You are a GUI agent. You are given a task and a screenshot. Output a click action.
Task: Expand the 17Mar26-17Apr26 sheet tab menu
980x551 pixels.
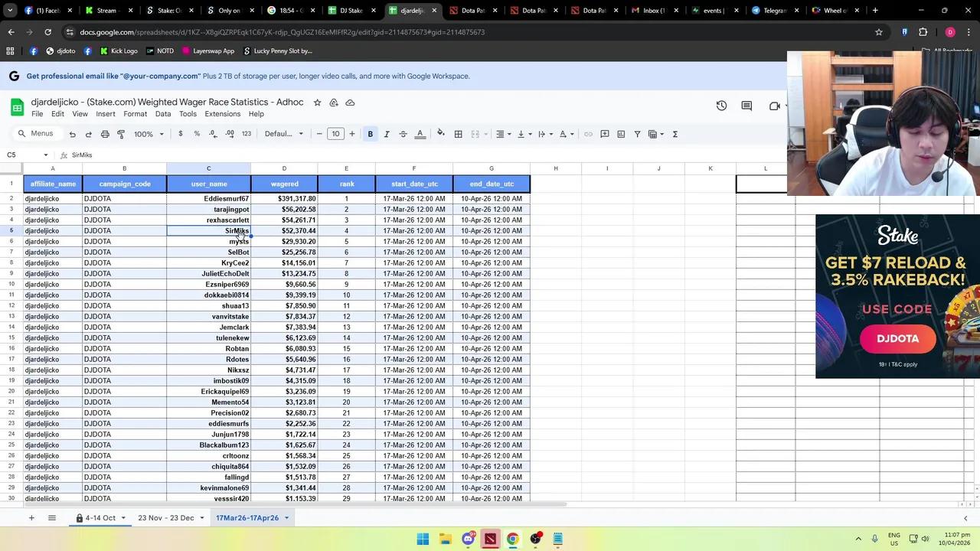287,518
